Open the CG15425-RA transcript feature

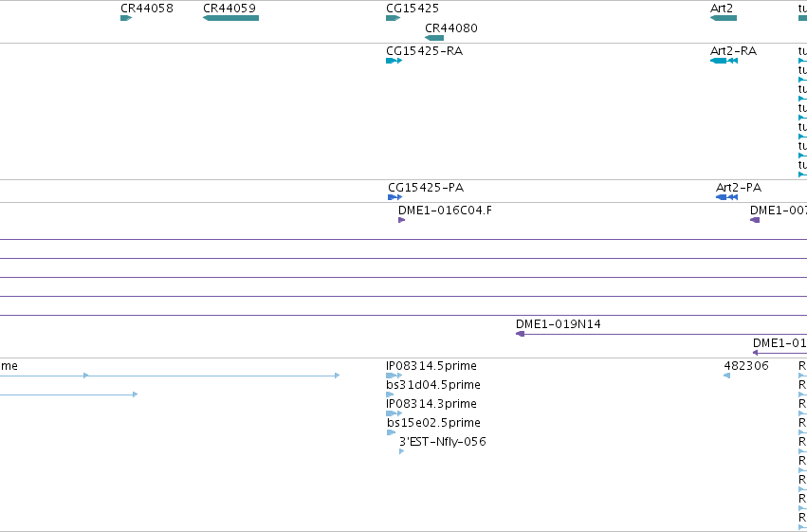[x=394, y=61]
